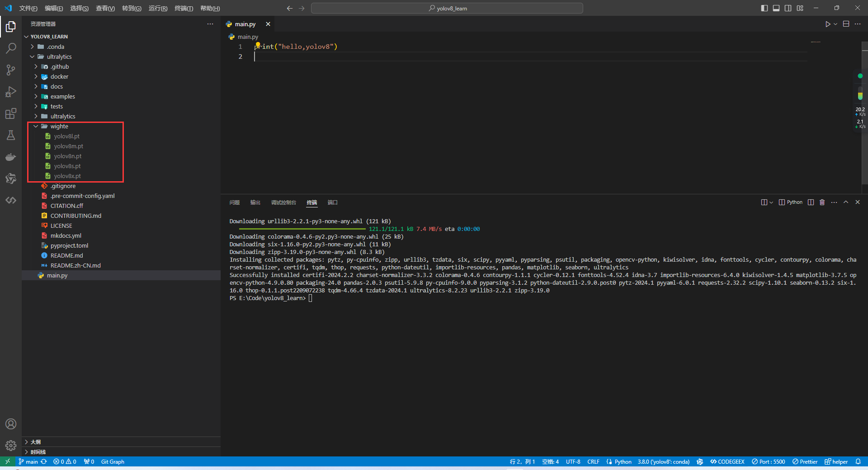This screenshot has width=868, height=470.
Task: Open CODEGEEX status bar item
Action: coord(727,461)
